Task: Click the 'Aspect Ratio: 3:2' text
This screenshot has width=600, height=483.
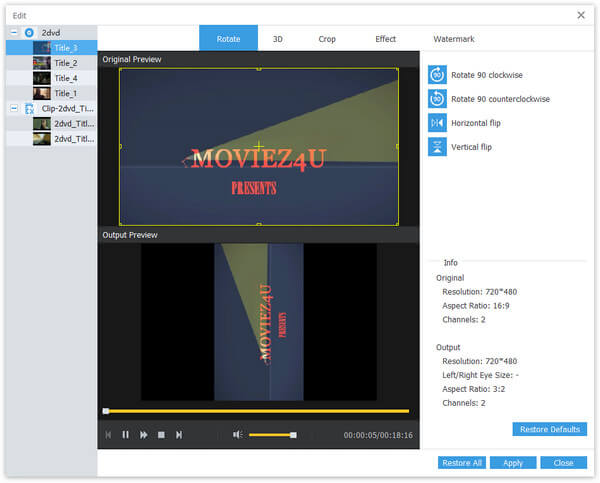Action: coord(473,389)
